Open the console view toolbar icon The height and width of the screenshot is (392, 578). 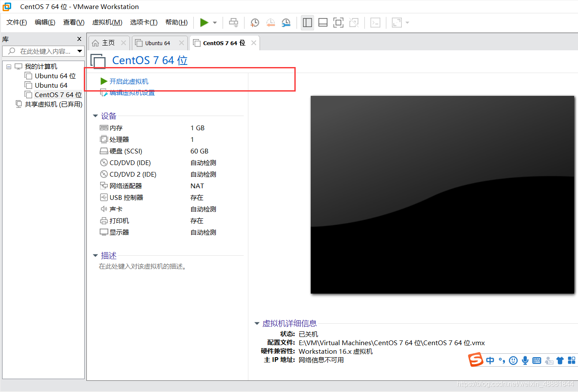(x=375, y=22)
